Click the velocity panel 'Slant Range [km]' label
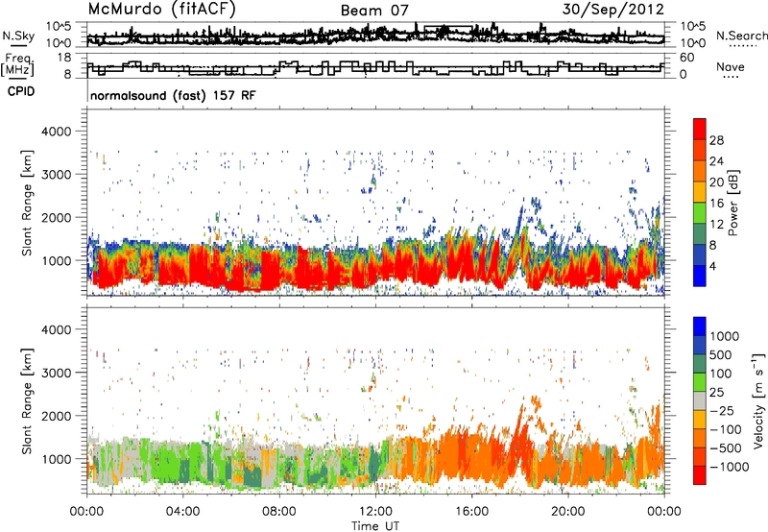Screen dimensions: 768x532 click(x=27, y=400)
